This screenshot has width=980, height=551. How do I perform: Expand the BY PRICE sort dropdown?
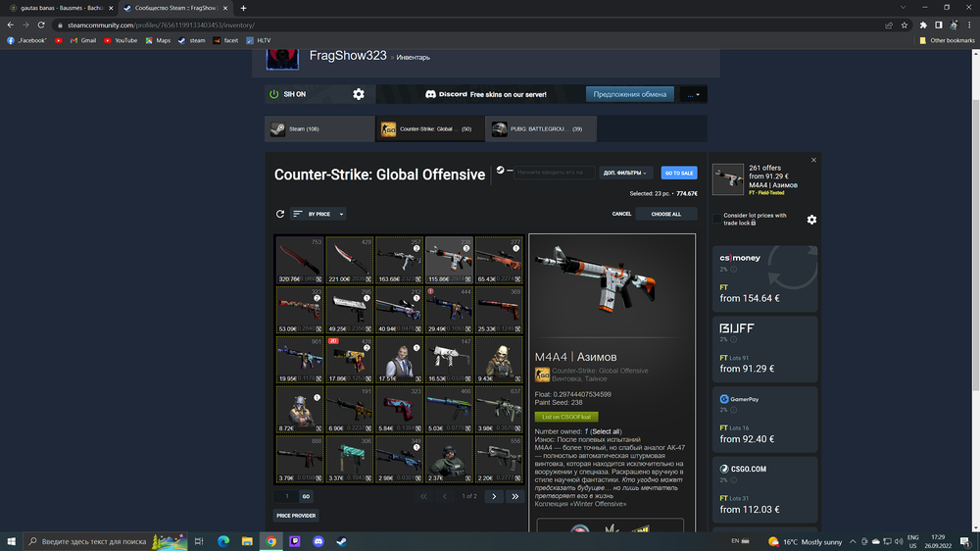[318, 214]
